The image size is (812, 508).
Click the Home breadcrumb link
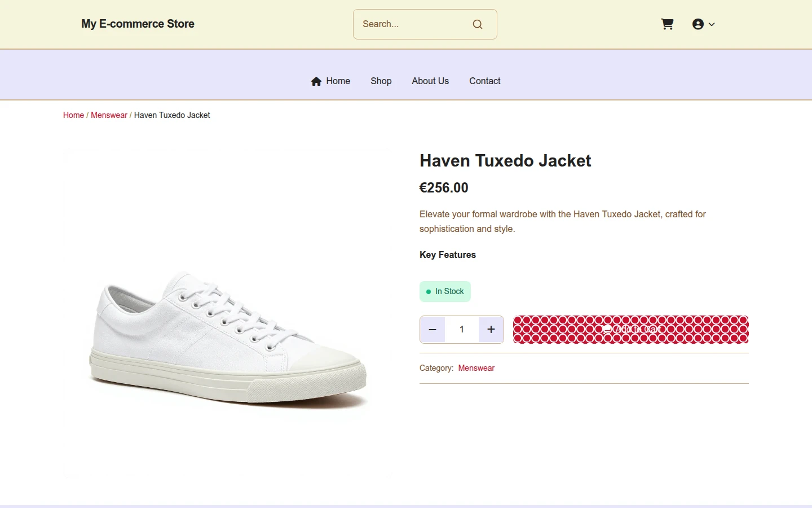pyautogui.click(x=73, y=115)
